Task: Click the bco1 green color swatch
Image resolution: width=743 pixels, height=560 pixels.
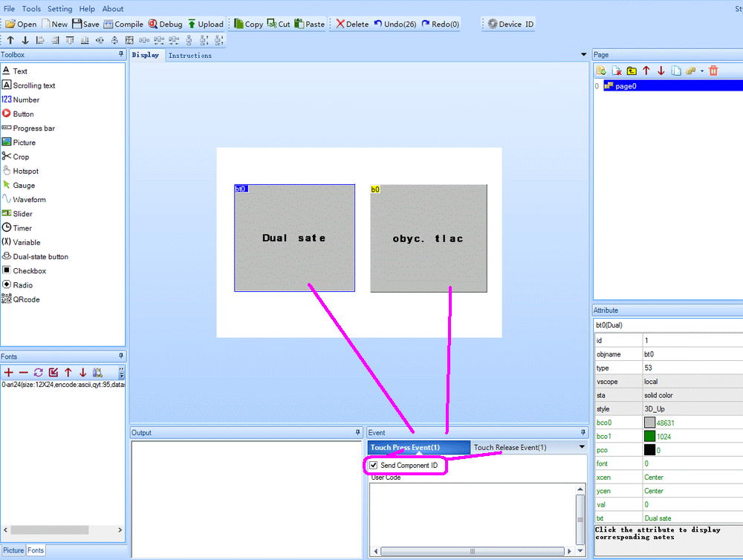Action: [649, 436]
